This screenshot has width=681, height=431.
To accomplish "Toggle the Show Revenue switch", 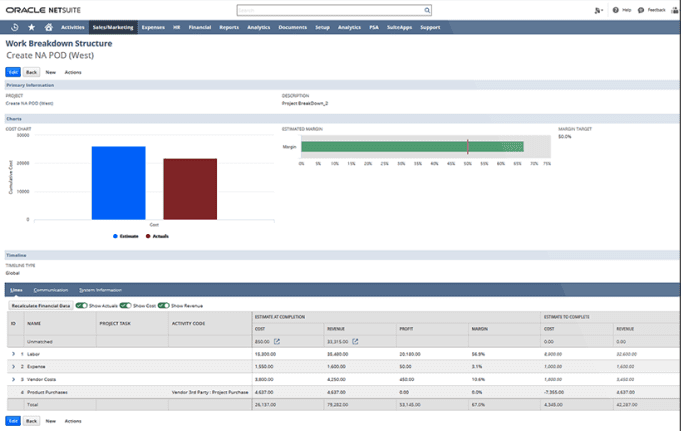I will [x=163, y=304].
